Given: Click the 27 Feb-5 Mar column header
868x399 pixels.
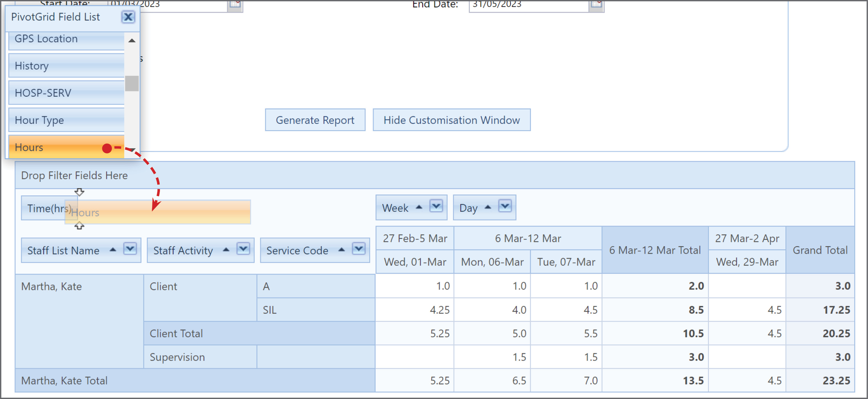Looking at the screenshot, I should pos(415,238).
